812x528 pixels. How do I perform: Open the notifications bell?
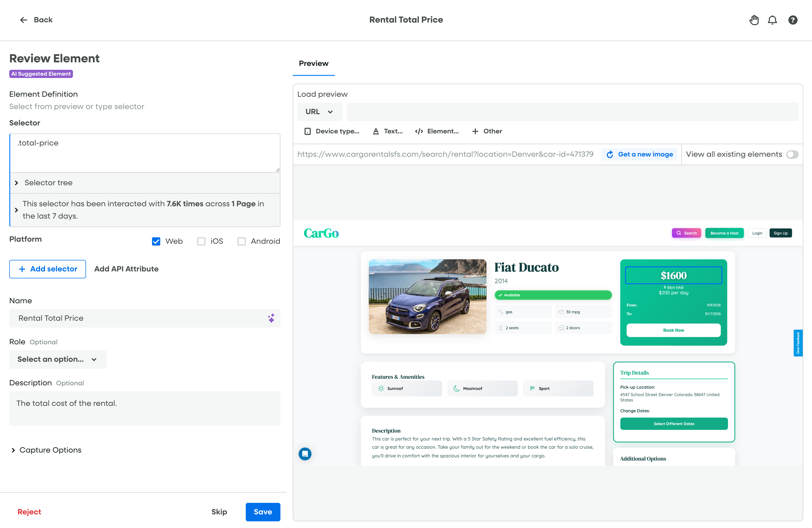coord(772,20)
